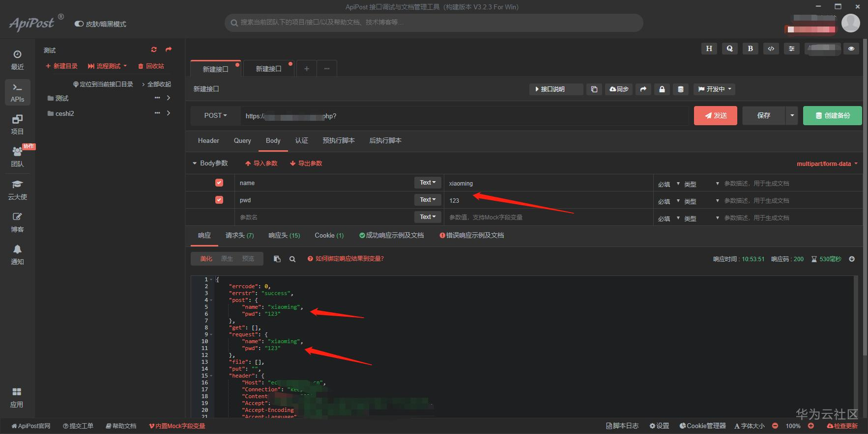Click the request URL input field

465,116
